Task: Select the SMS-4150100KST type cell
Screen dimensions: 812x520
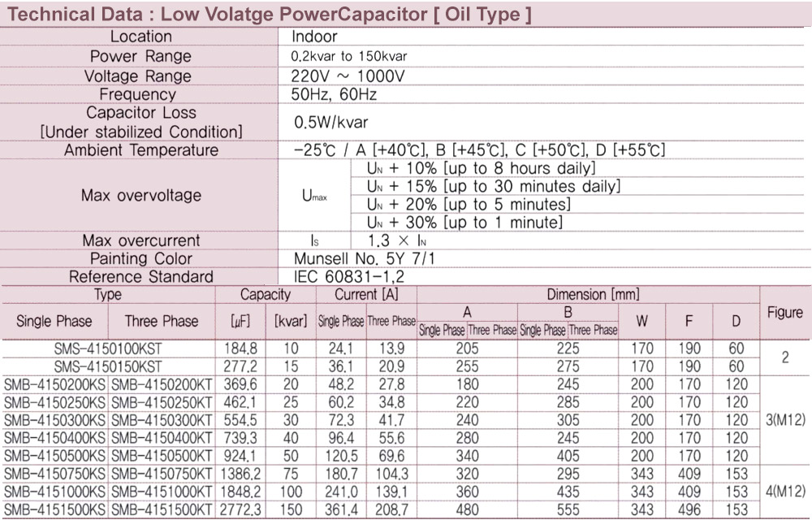Action: click(108, 349)
